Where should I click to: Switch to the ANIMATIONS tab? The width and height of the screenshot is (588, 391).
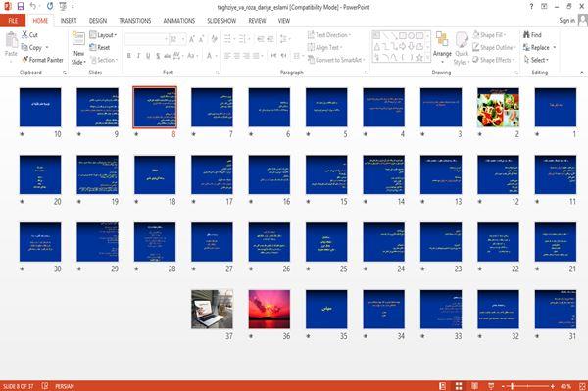(x=179, y=21)
